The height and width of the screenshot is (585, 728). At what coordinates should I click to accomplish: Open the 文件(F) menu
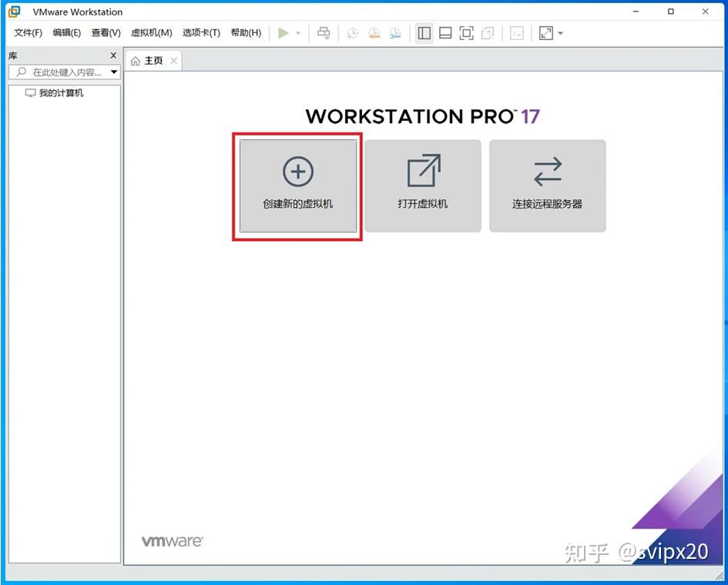28,32
